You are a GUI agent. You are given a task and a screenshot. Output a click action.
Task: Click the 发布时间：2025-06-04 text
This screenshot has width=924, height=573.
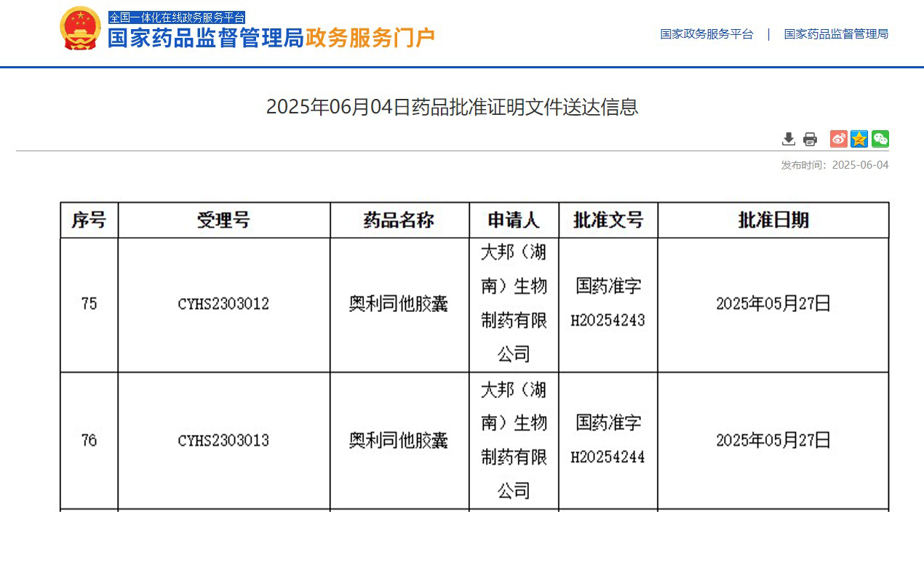[835, 165]
